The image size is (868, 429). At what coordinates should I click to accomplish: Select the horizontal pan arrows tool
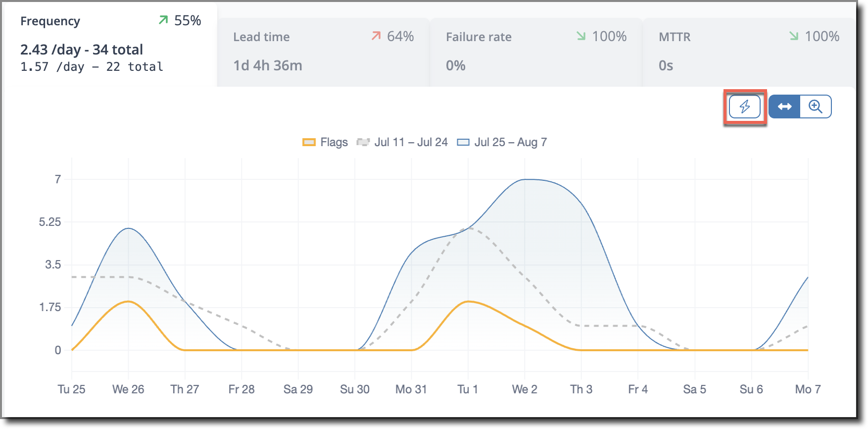pos(785,107)
